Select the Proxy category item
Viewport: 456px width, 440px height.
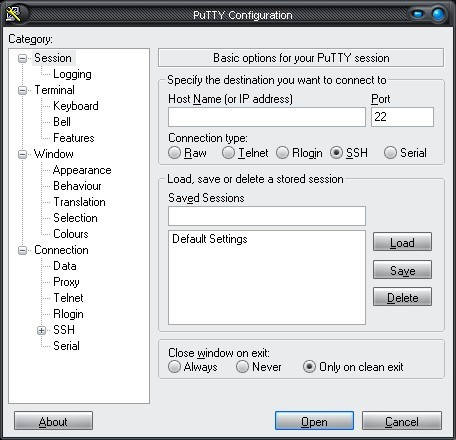66,282
